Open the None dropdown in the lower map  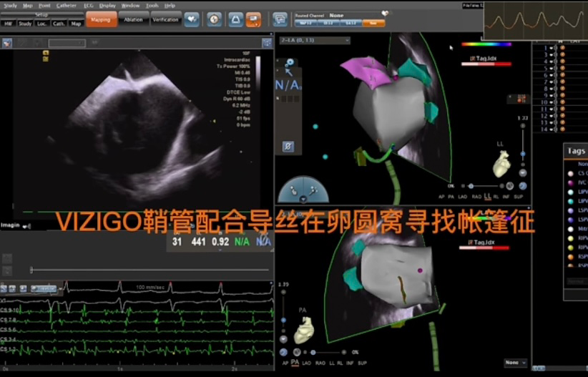click(x=515, y=363)
